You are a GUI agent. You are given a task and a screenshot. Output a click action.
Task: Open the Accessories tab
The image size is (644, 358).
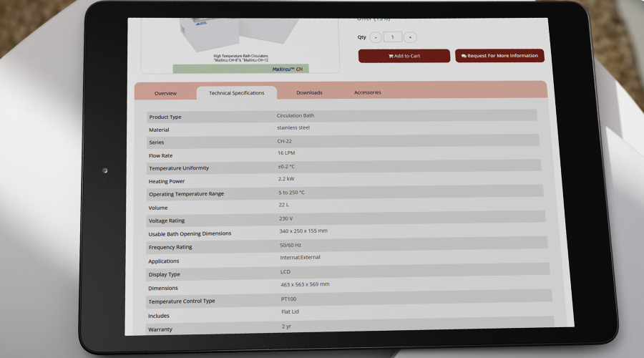point(368,92)
